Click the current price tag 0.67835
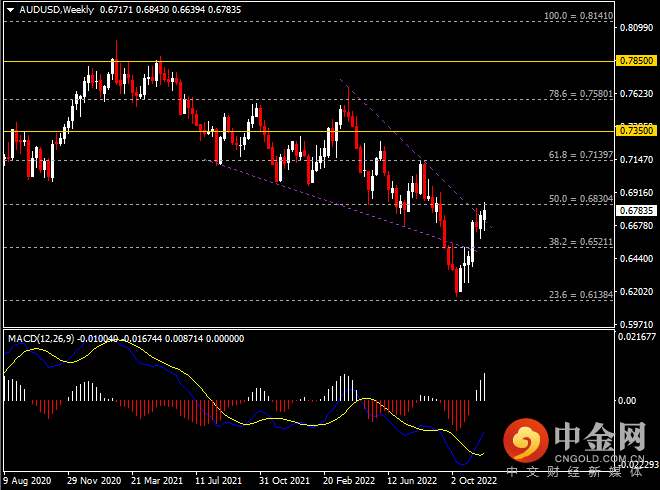The height and width of the screenshot is (490, 660). tap(638, 210)
